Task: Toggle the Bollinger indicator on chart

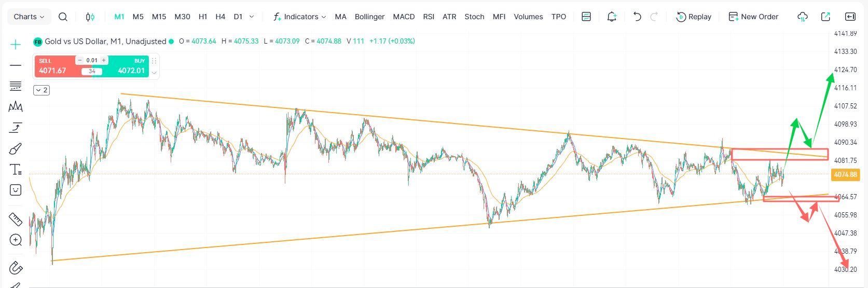Action: (369, 17)
